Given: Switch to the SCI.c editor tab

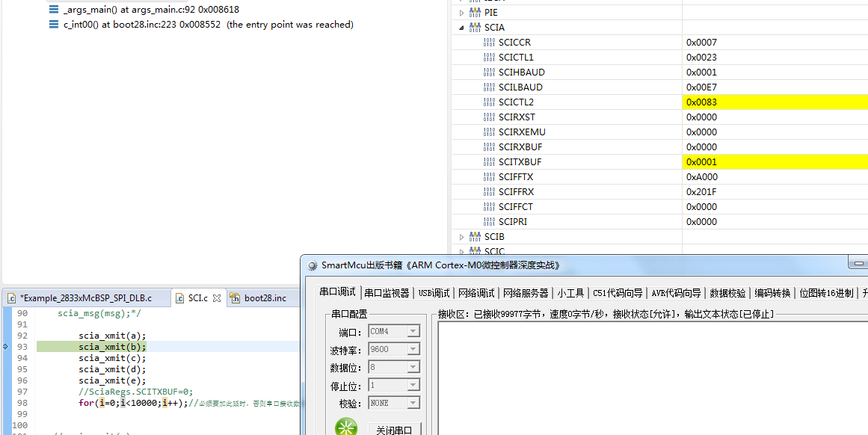Looking at the screenshot, I should (x=197, y=297).
